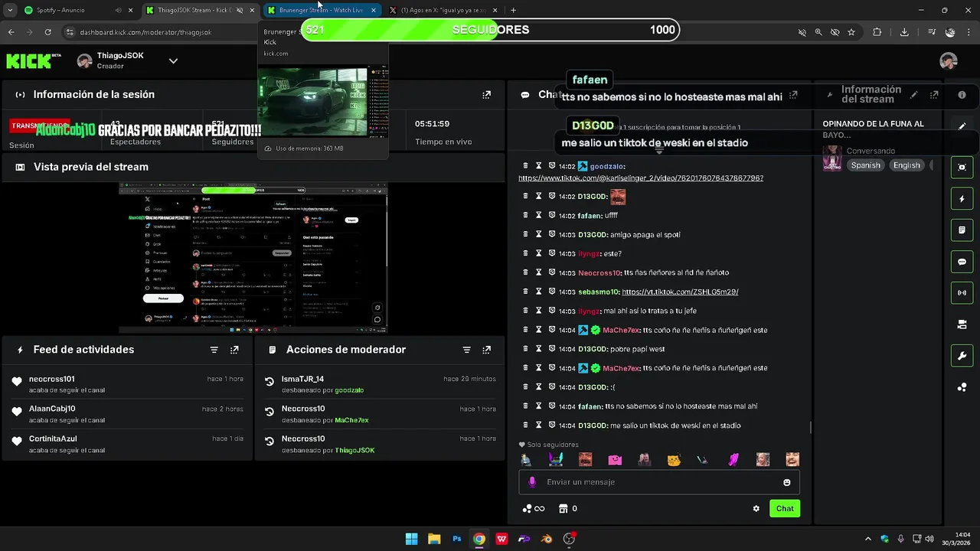Open the notes document icon in right sidebar
980x551 pixels.
click(x=962, y=230)
